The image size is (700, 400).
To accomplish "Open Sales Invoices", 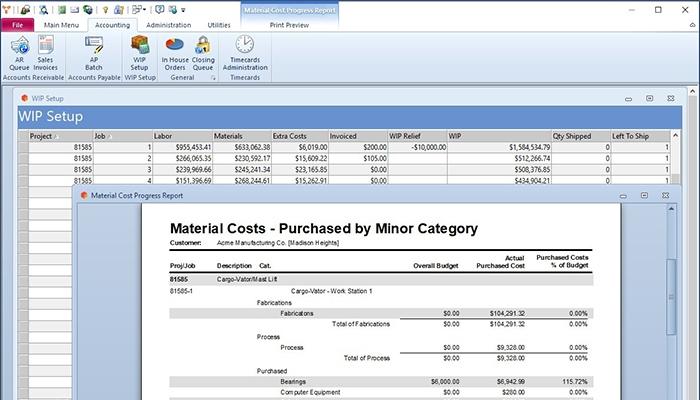I will click(46, 54).
